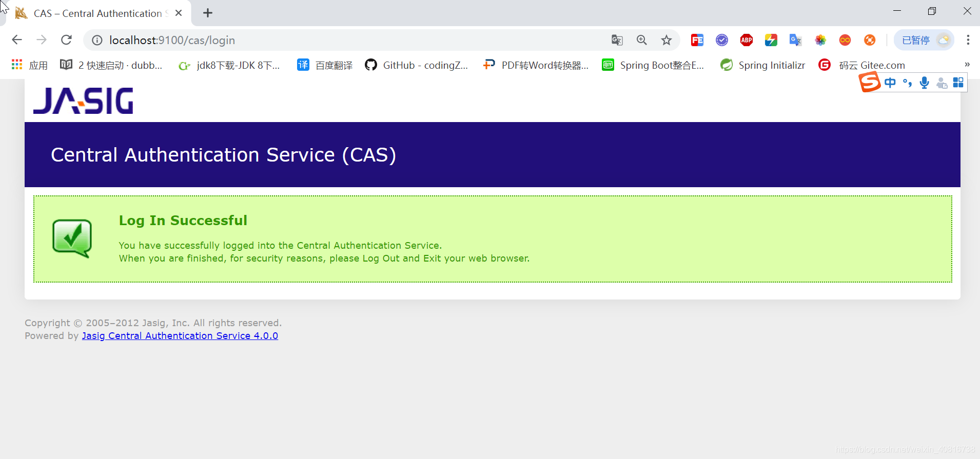Select the CAS – Central Authentication tab
The image size is (980, 459).
coord(96,13)
